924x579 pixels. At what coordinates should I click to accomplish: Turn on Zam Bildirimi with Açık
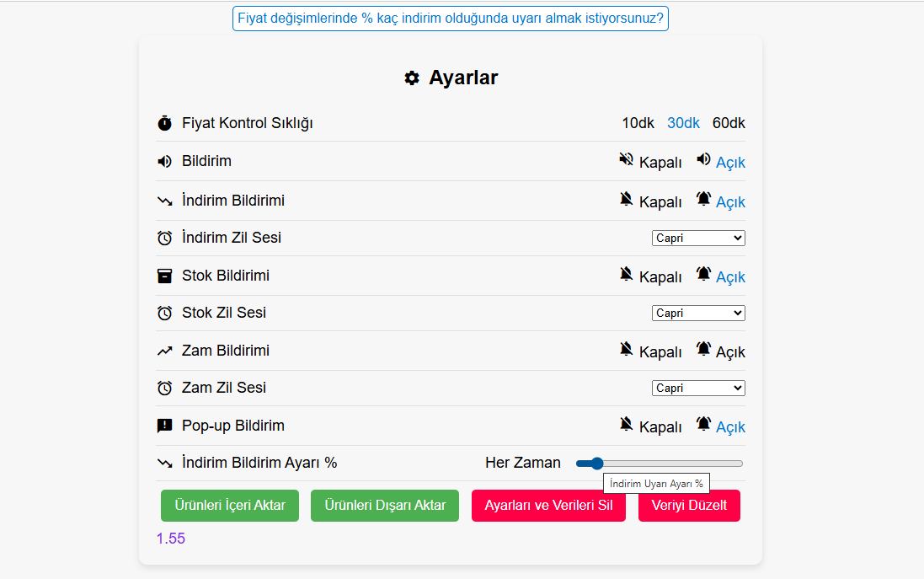coord(730,352)
